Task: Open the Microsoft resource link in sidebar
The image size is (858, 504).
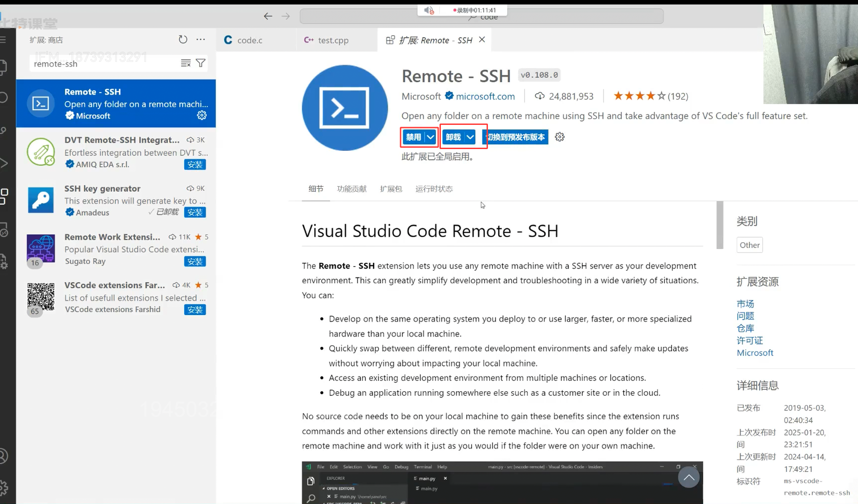Action: coord(755,353)
